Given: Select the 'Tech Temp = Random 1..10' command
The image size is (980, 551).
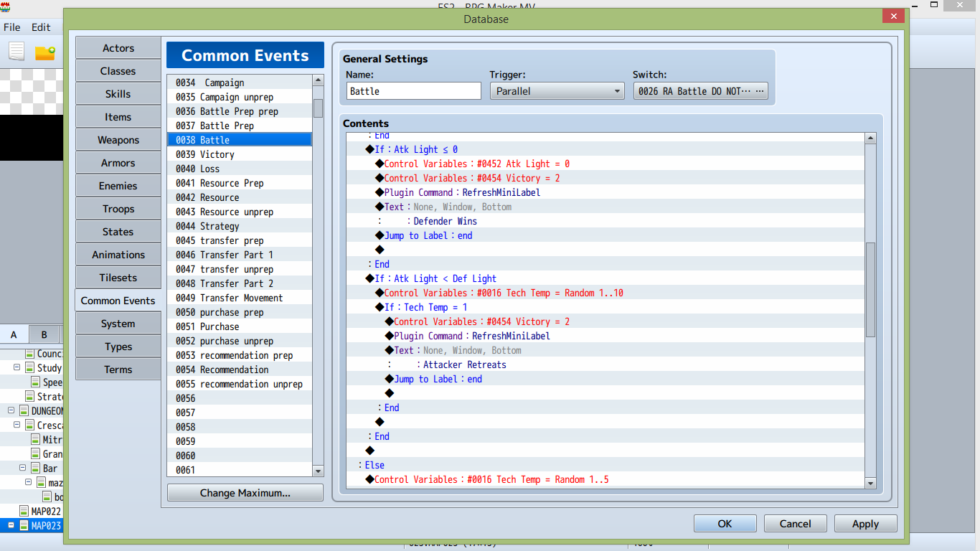Looking at the screenshot, I should tap(606, 293).
